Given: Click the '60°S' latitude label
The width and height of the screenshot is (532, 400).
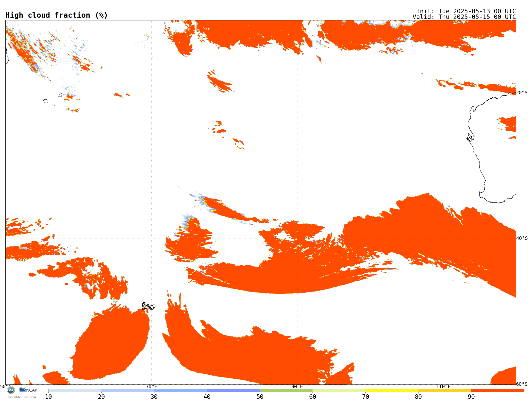Looking at the screenshot, I should pyautogui.click(x=522, y=384).
